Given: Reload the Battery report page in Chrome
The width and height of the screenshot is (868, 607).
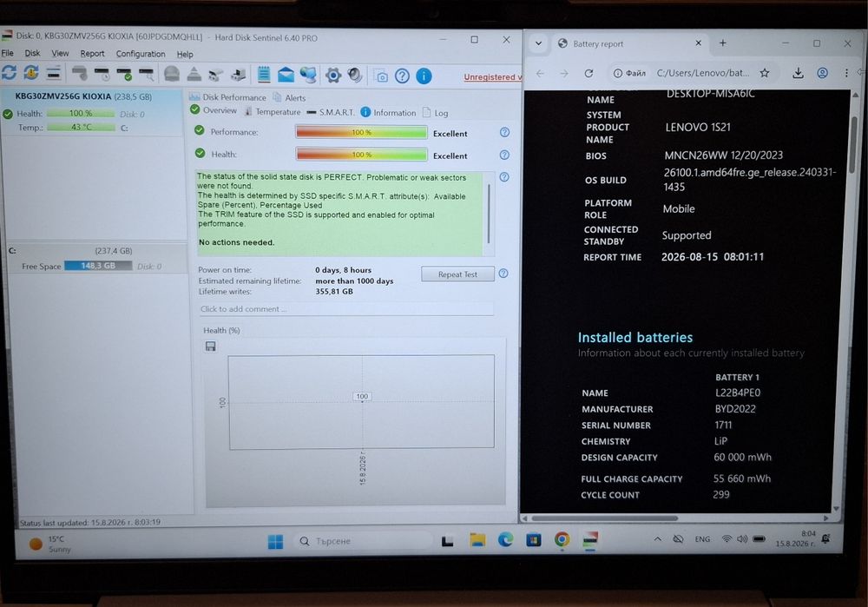Looking at the screenshot, I should pyautogui.click(x=589, y=73).
